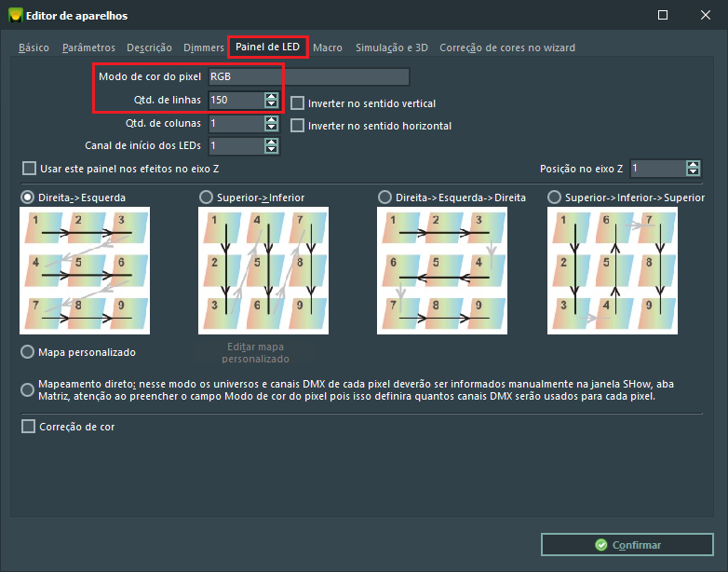728x572 pixels.
Task: Select the Mapa personalizado radio option
Action: pos(27,352)
